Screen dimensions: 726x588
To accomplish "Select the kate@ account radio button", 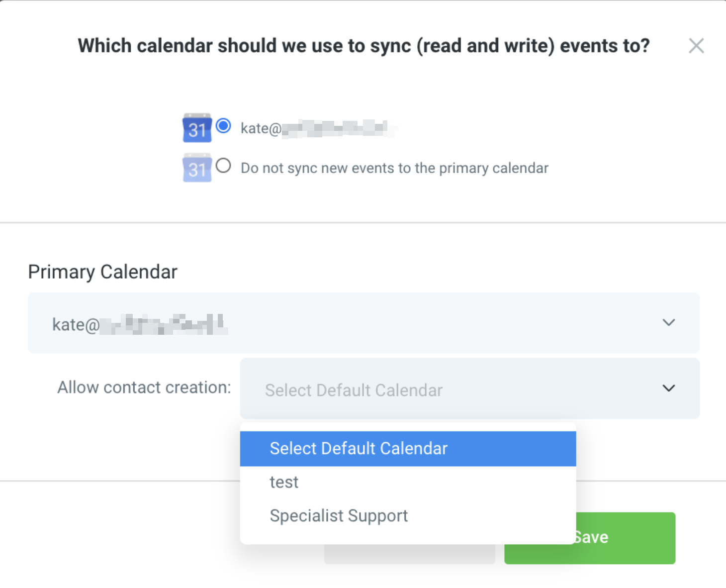I will click(224, 126).
